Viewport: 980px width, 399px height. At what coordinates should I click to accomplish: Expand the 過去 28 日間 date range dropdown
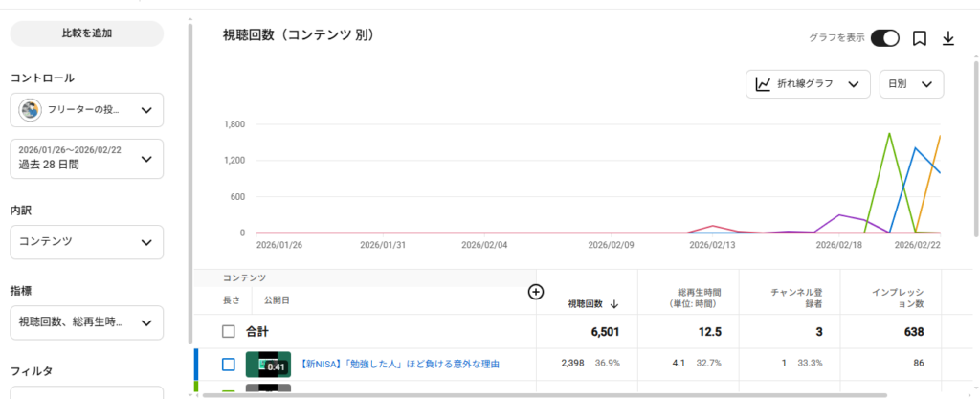coord(86,158)
